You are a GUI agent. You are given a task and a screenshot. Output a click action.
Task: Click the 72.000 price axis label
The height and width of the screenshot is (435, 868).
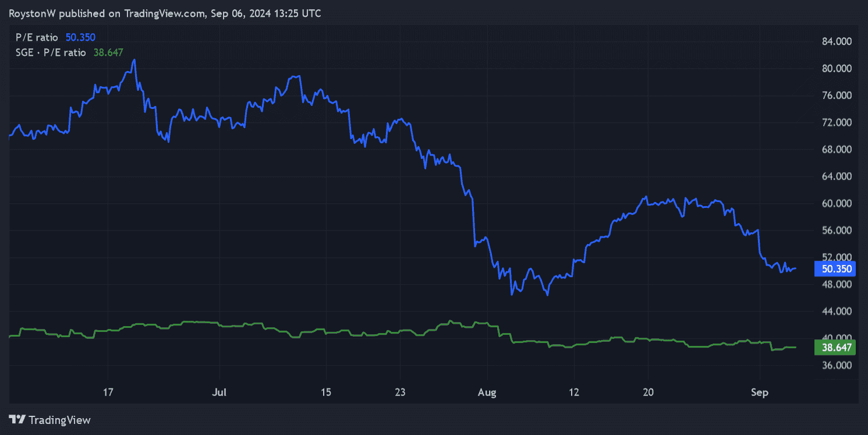pos(837,122)
